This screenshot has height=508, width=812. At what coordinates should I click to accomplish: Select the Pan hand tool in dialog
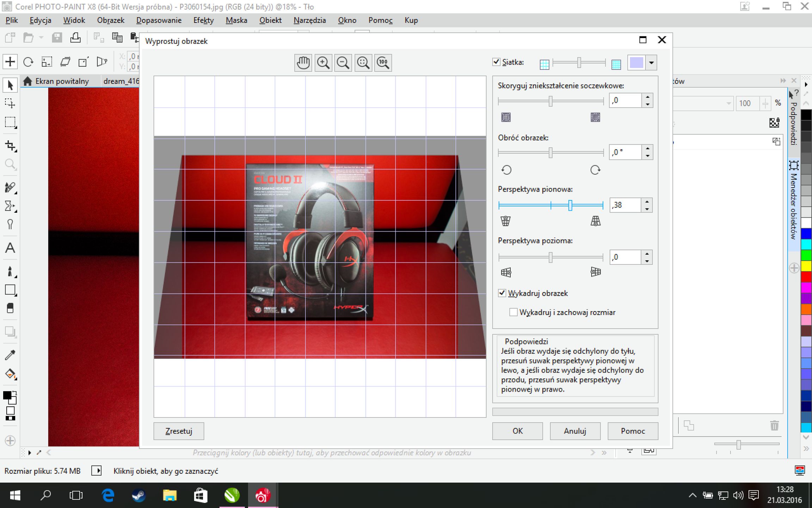(x=303, y=63)
